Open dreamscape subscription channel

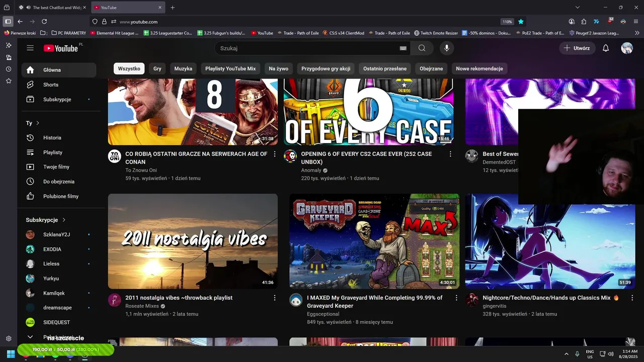pos(59,307)
